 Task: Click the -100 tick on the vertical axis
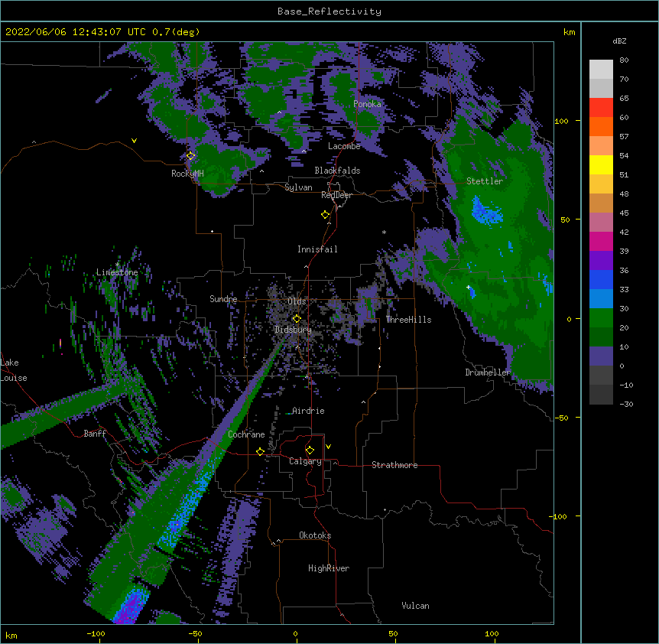click(560, 516)
